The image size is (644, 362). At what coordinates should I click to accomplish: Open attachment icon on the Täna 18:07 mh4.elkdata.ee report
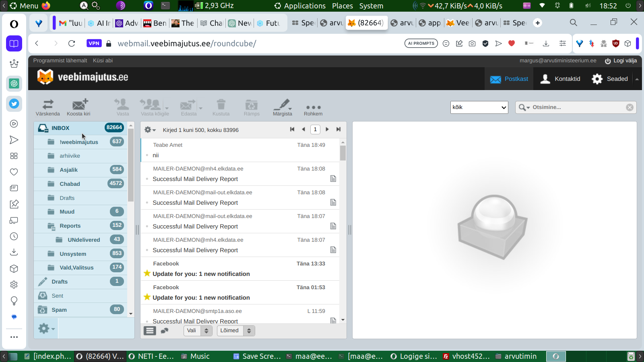click(333, 250)
